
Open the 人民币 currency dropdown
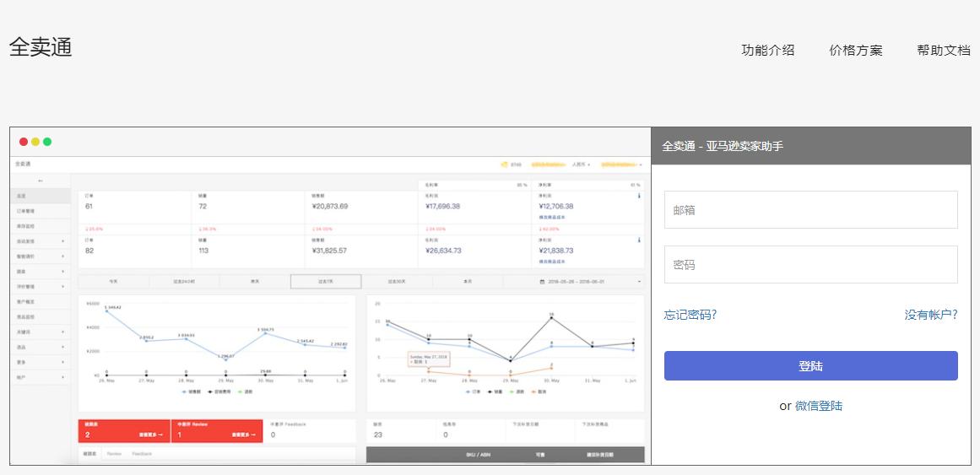tap(582, 165)
